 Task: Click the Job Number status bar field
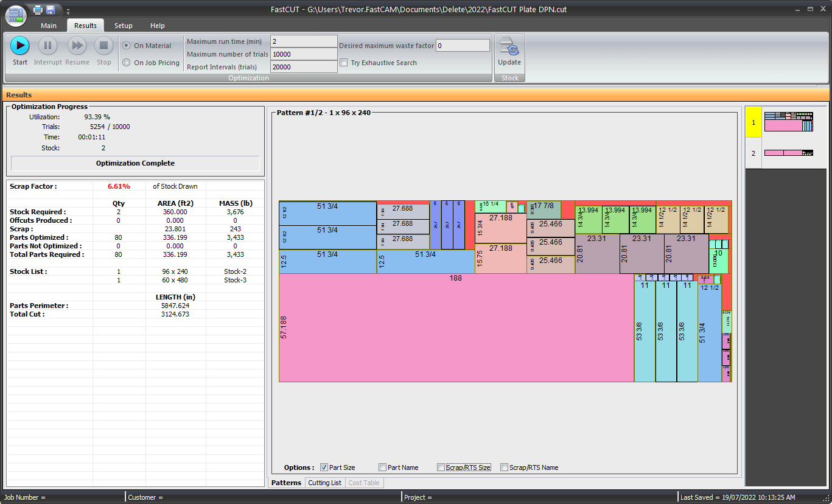(63, 497)
